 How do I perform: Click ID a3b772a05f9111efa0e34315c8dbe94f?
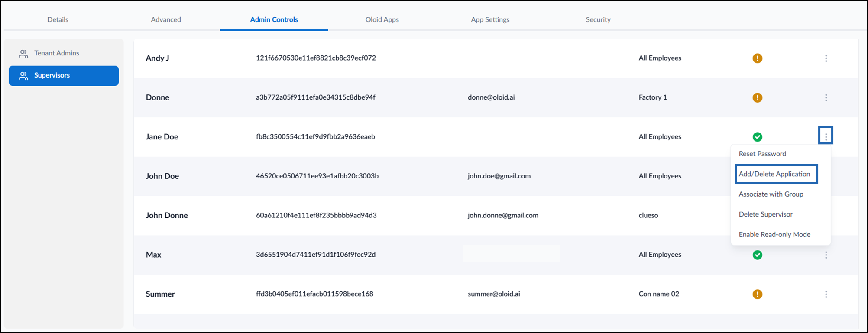(315, 97)
